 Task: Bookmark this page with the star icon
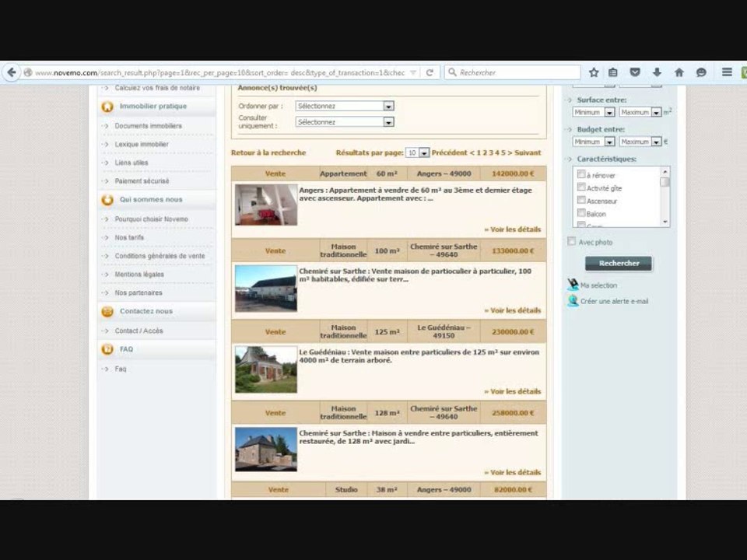[594, 72]
